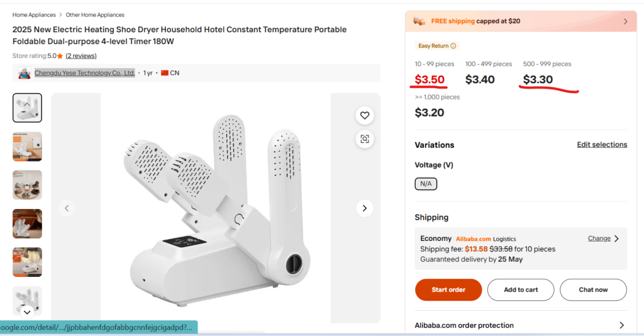Open Other Home Appliances breadcrumb
644x336 pixels.
95,14
